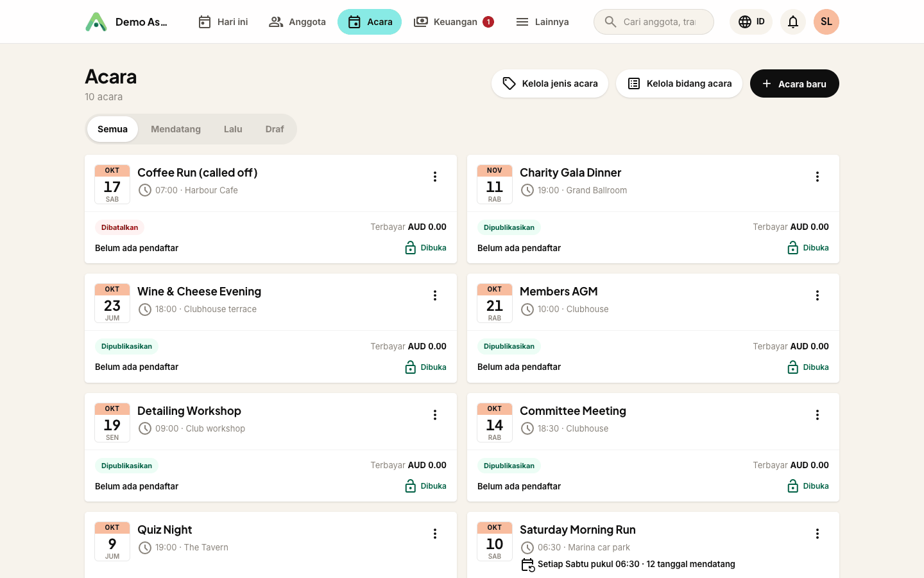The height and width of the screenshot is (578, 924).
Task: Click 'Setiap Sabtu pukul 06:30' recurrence text
Action: [588, 565]
